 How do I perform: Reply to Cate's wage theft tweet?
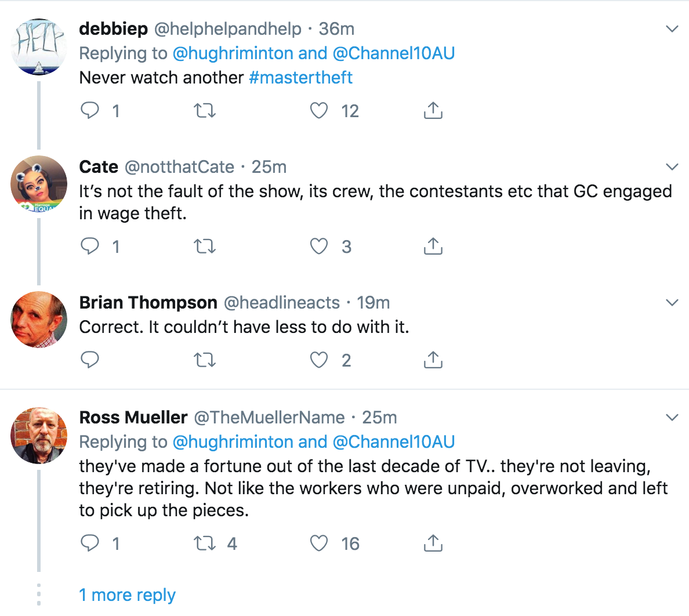pos(90,247)
